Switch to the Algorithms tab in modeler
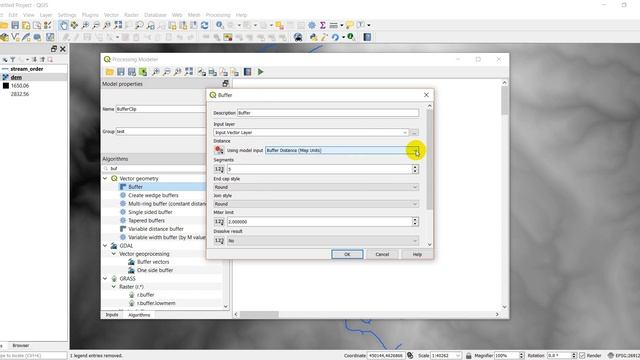The height and width of the screenshot is (360, 640). pos(139,315)
